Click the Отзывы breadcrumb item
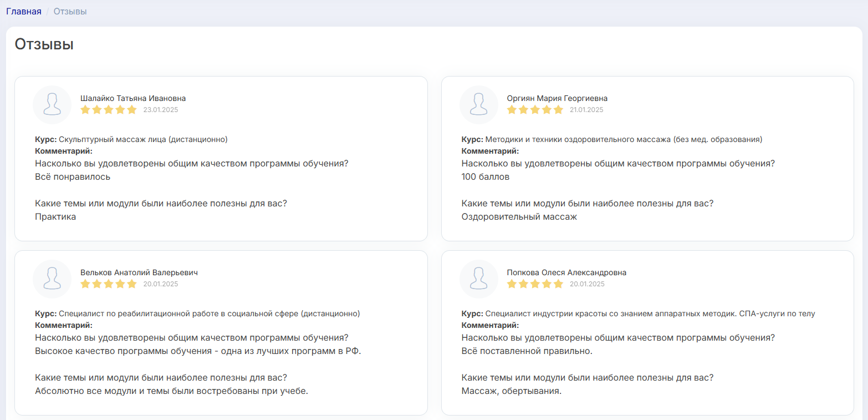The image size is (868, 420). [70, 11]
